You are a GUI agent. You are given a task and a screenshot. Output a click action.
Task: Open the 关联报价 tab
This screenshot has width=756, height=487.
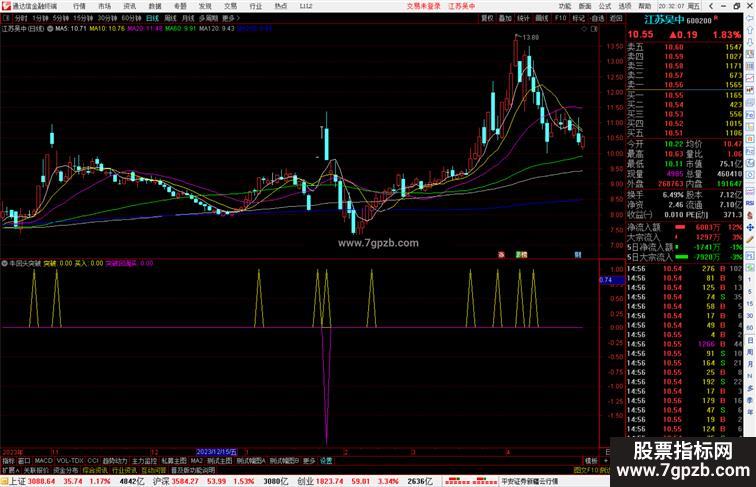[x=36, y=470]
